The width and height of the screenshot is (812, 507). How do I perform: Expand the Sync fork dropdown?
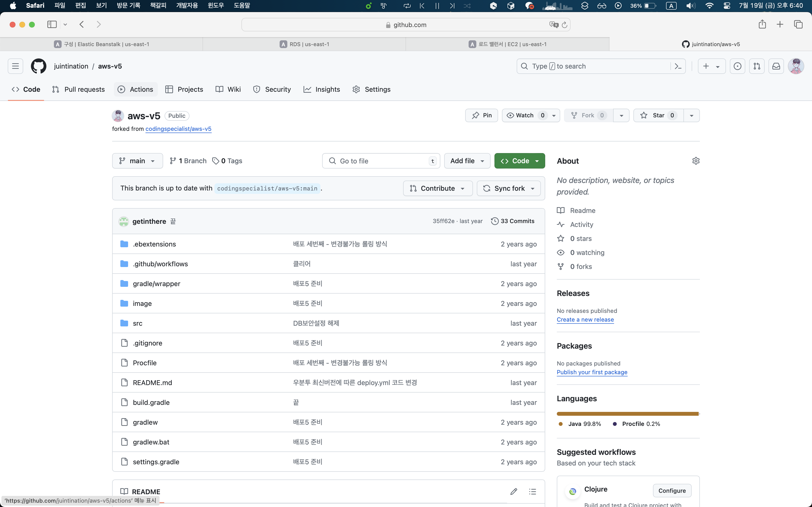click(x=508, y=189)
